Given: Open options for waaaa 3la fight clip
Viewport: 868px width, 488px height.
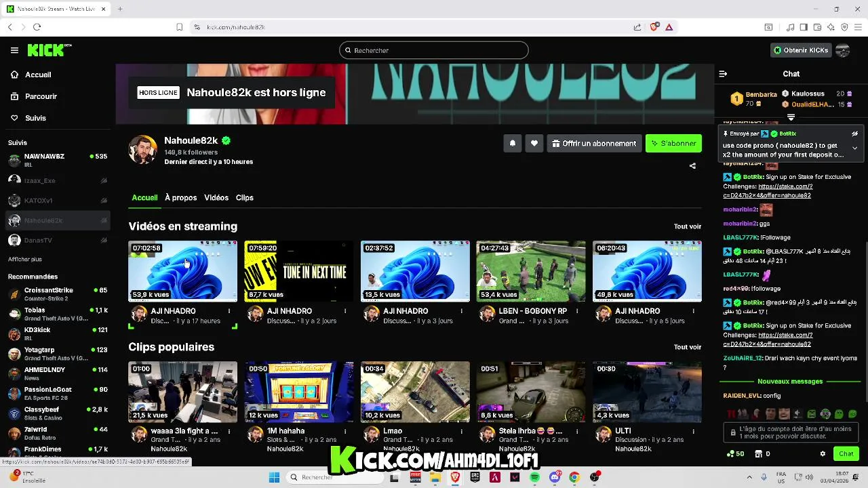Looking at the screenshot, I should (x=229, y=431).
